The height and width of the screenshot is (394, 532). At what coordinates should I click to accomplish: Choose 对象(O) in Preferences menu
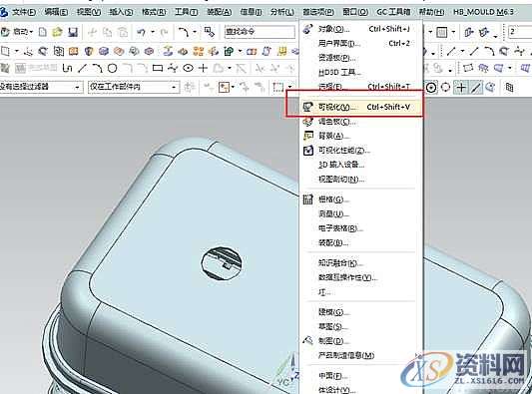coord(360,29)
